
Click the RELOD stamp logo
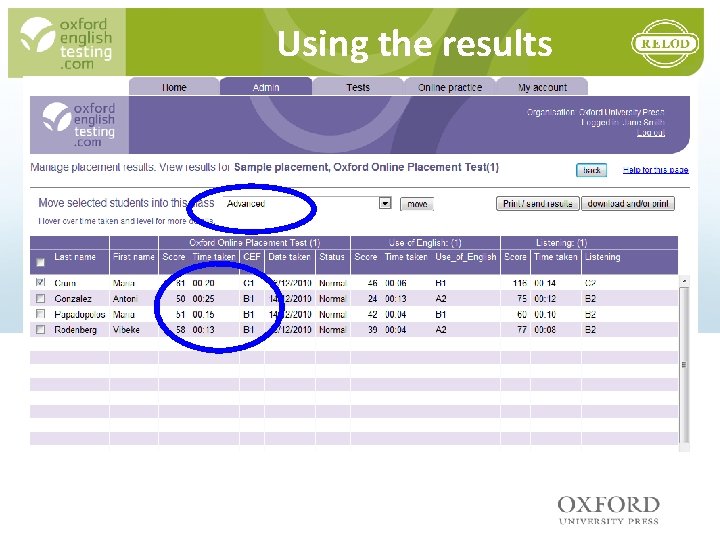(x=665, y=44)
